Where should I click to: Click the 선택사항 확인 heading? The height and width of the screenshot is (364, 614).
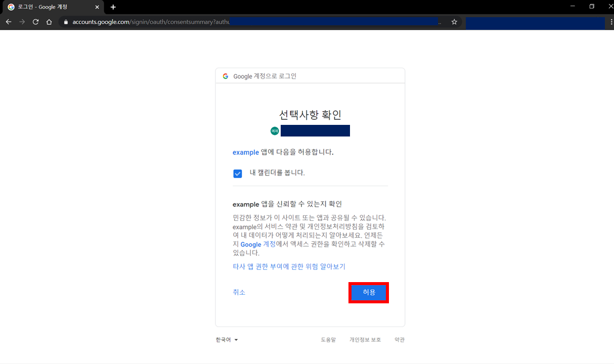pyautogui.click(x=310, y=114)
